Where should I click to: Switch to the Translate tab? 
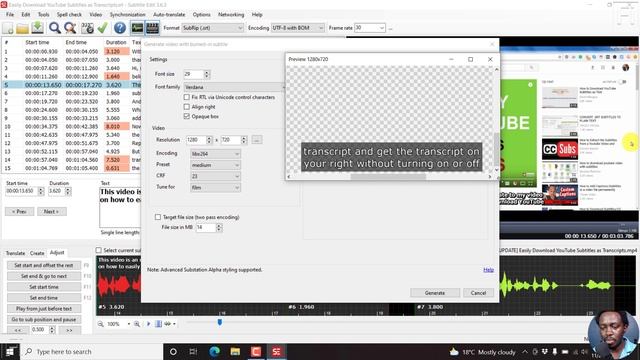pyautogui.click(x=15, y=253)
